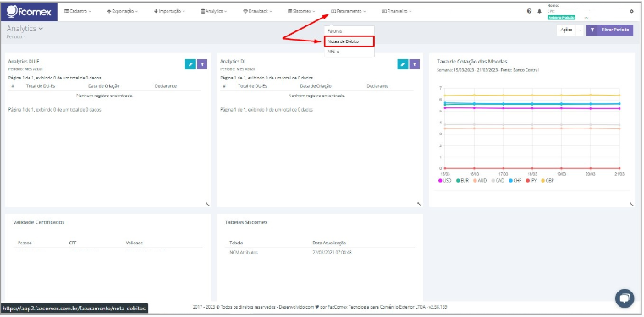The height and width of the screenshot is (317, 644).
Task: Click Data de Criação header in DU-E table
Action: coord(104,86)
